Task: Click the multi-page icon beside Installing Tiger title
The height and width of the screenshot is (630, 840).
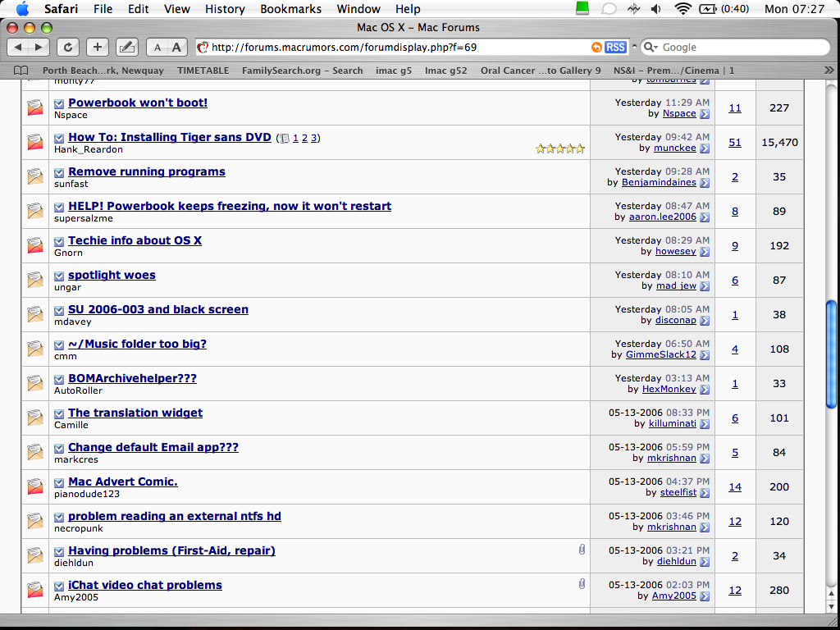Action: (x=285, y=138)
